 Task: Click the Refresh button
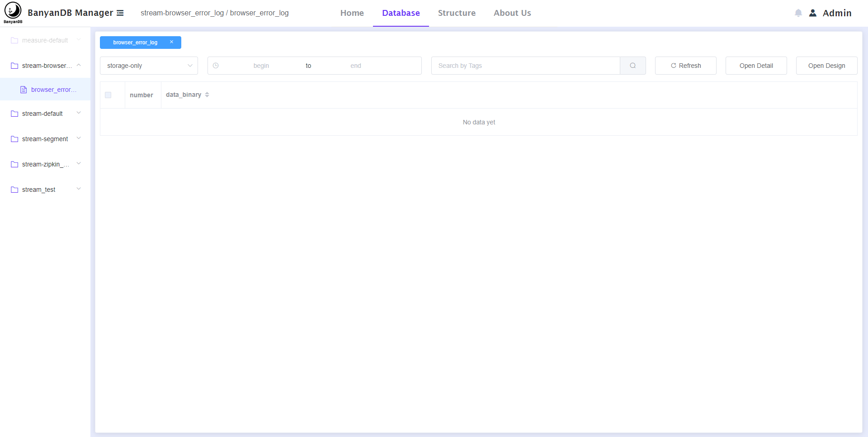[x=685, y=66]
